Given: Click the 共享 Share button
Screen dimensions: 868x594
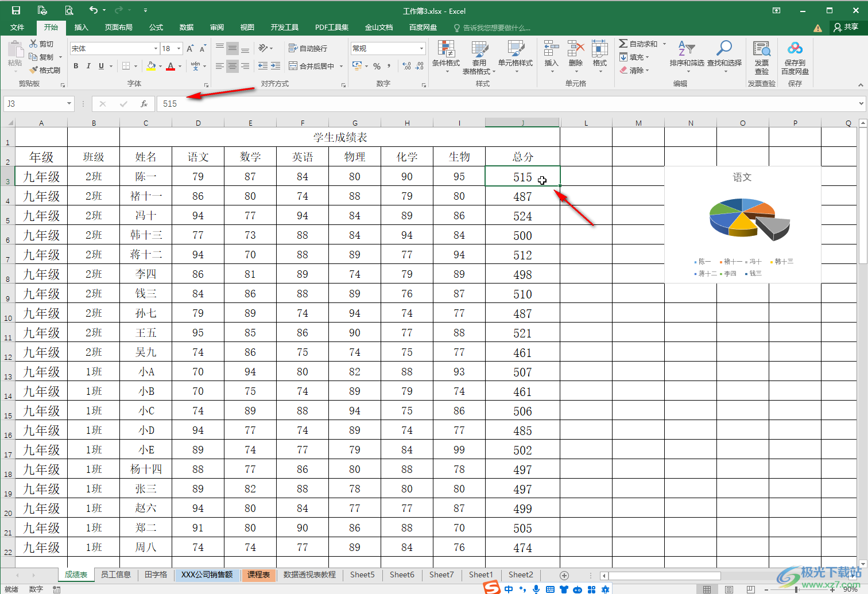Looking at the screenshot, I should 846,27.
